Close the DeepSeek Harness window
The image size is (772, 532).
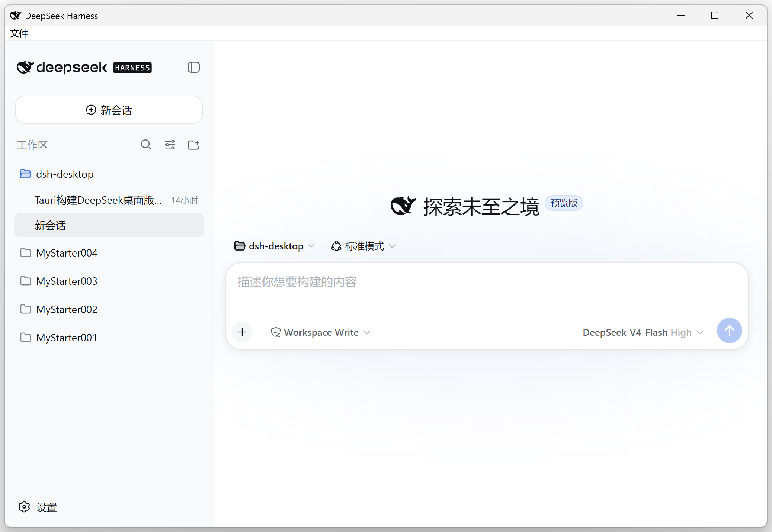point(749,16)
